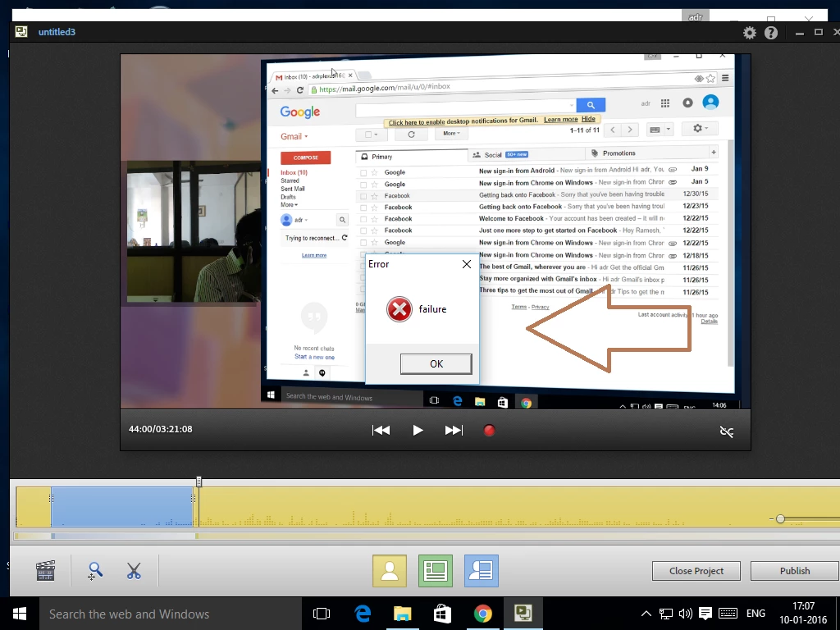Image resolution: width=840 pixels, height=630 pixels.
Task: Skip forward to the next point
Action: point(454,430)
